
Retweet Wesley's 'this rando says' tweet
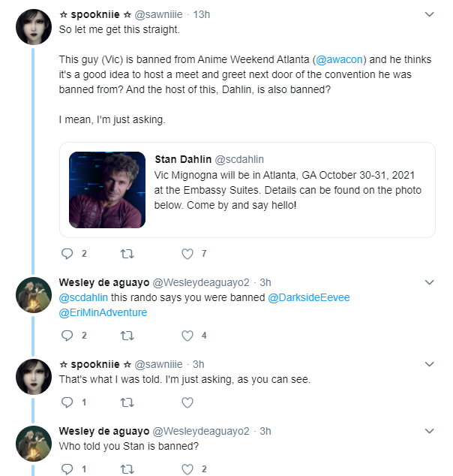pyautogui.click(x=127, y=336)
